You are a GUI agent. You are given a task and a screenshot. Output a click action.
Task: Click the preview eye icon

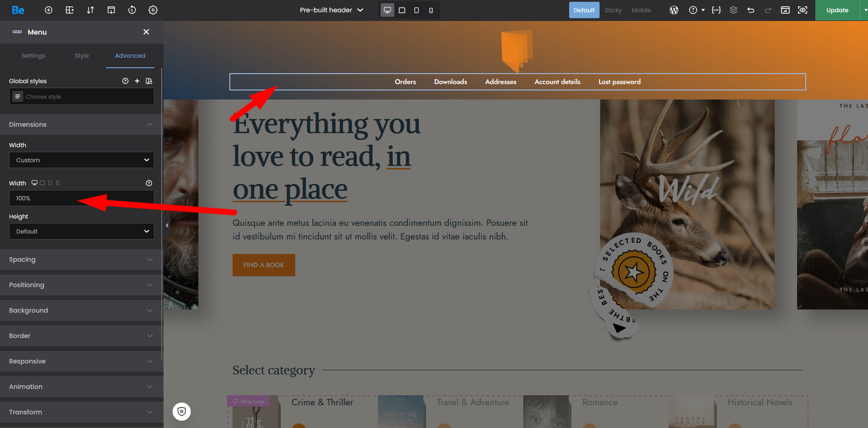[x=803, y=10]
